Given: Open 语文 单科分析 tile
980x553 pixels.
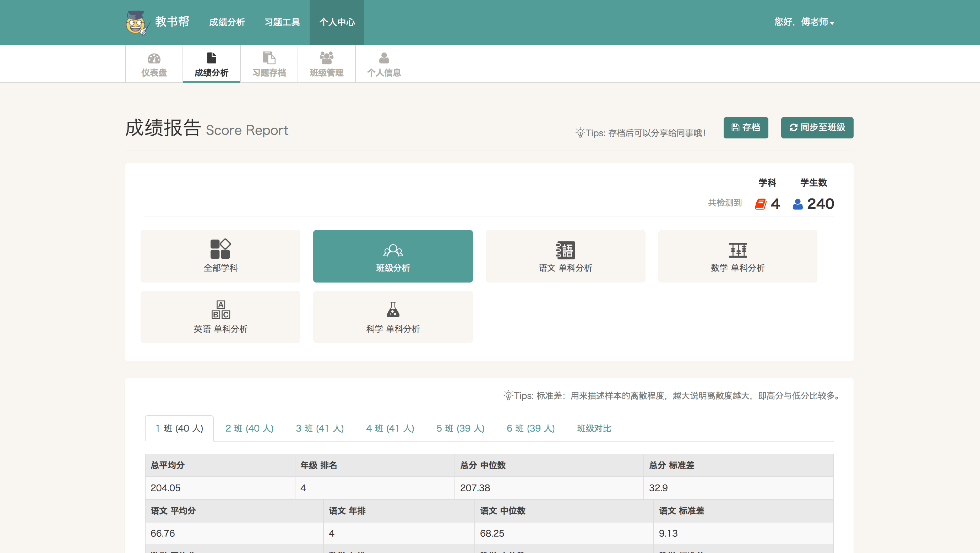Looking at the screenshot, I should (x=565, y=256).
